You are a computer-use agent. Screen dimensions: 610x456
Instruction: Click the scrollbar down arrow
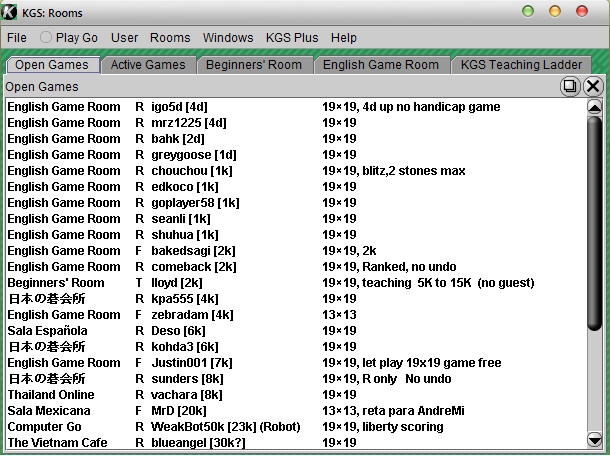[595, 440]
